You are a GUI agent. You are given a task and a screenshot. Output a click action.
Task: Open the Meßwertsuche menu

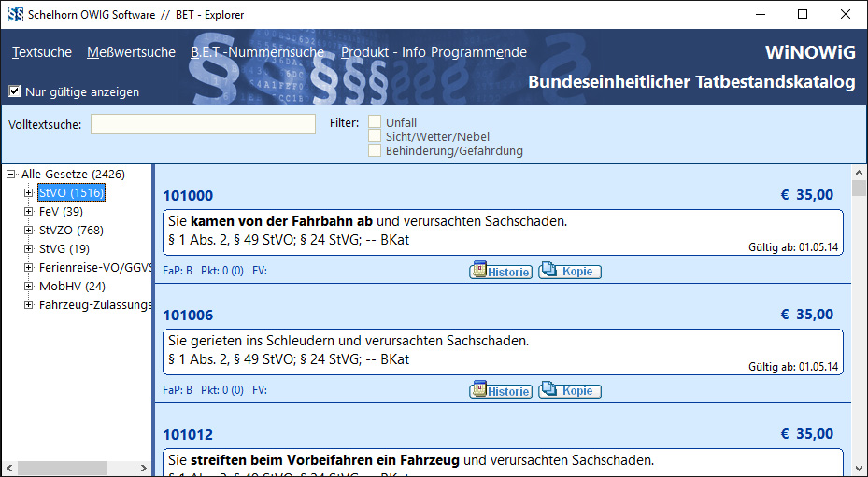click(131, 52)
